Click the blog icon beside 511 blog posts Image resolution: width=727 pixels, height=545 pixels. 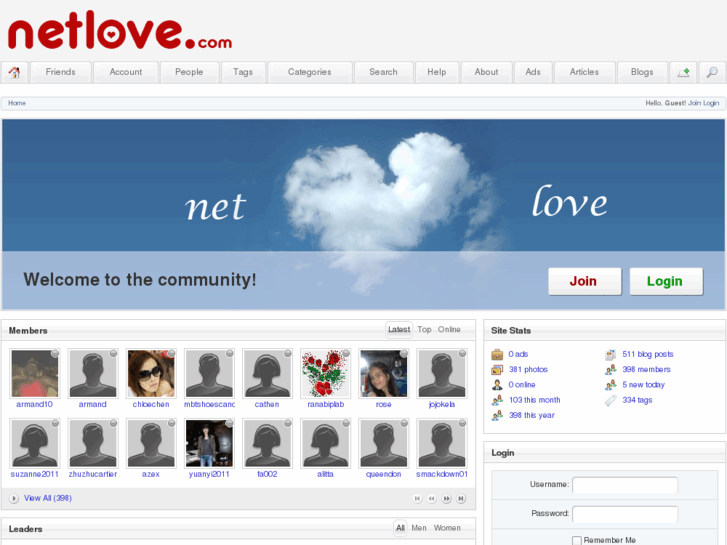(611, 354)
